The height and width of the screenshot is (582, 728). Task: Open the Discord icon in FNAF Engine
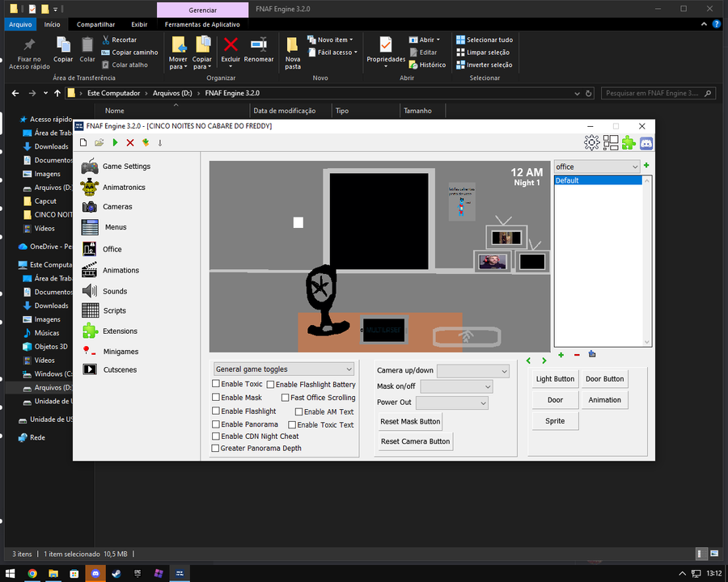pyautogui.click(x=646, y=143)
